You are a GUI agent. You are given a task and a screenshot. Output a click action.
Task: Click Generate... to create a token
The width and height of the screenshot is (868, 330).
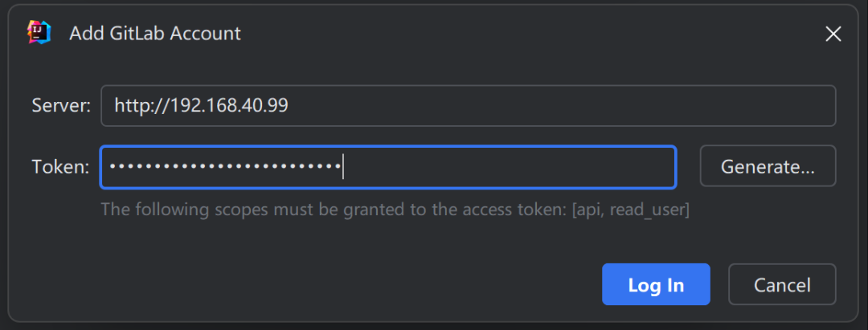768,166
